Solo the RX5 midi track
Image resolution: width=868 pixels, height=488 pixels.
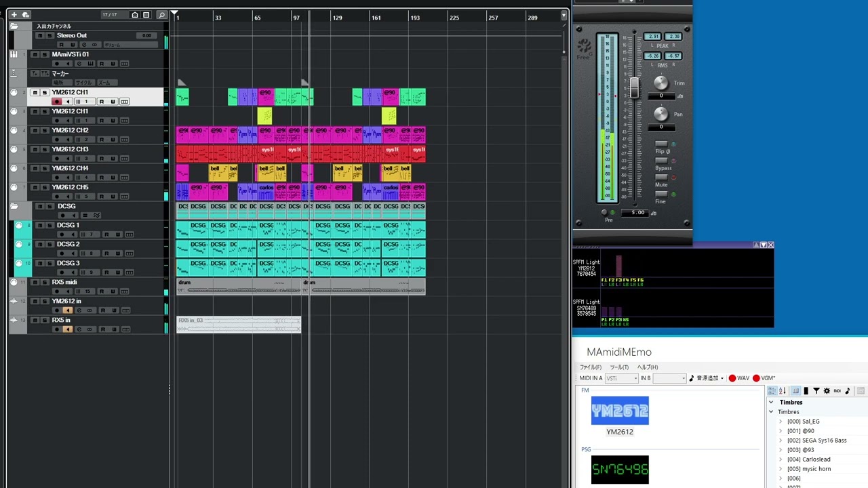point(45,282)
